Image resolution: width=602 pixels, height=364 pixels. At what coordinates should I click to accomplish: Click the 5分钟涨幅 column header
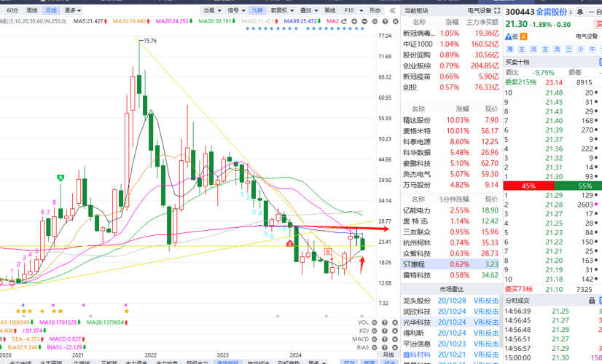point(454,199)
